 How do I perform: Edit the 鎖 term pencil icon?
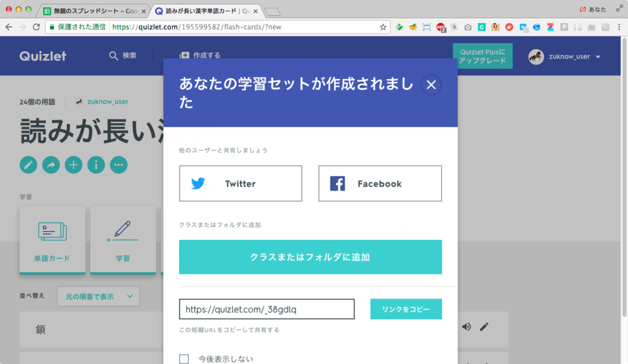tap(484, 327)
